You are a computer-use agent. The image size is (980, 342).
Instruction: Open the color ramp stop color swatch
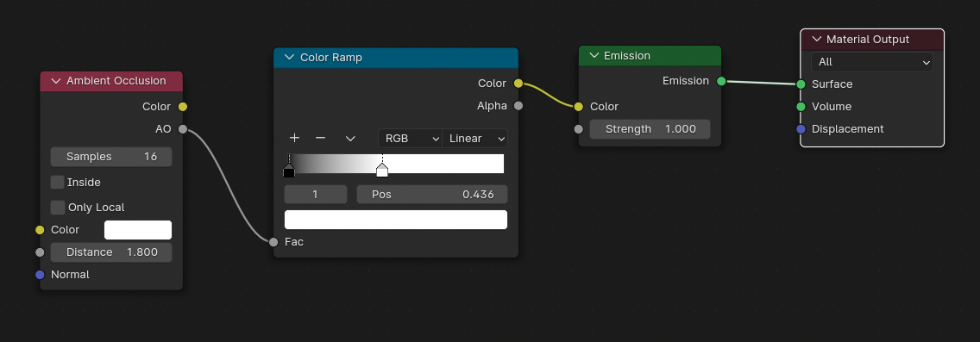click(x=396, y=220)
